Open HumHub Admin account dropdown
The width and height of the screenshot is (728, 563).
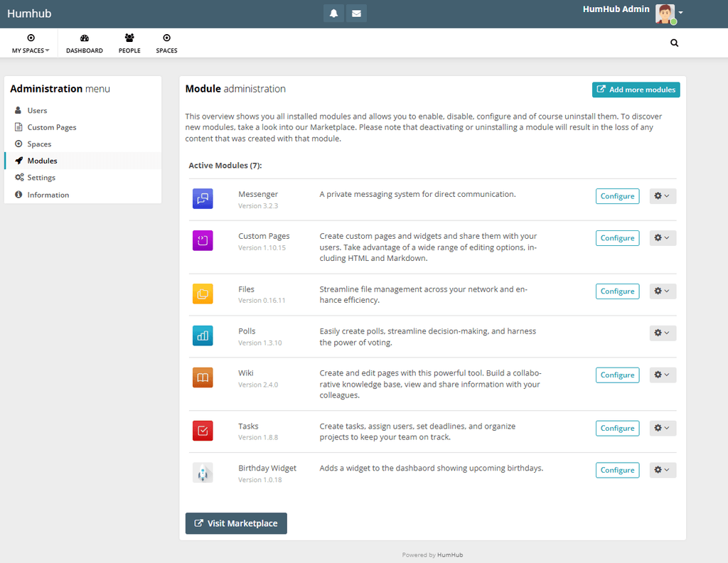[x=668, y=13]
